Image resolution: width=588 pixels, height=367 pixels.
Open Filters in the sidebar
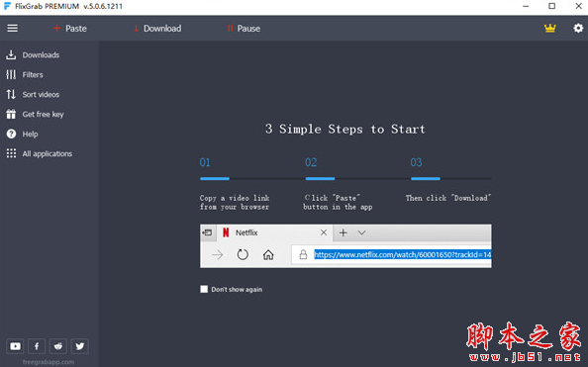point(25,74)
